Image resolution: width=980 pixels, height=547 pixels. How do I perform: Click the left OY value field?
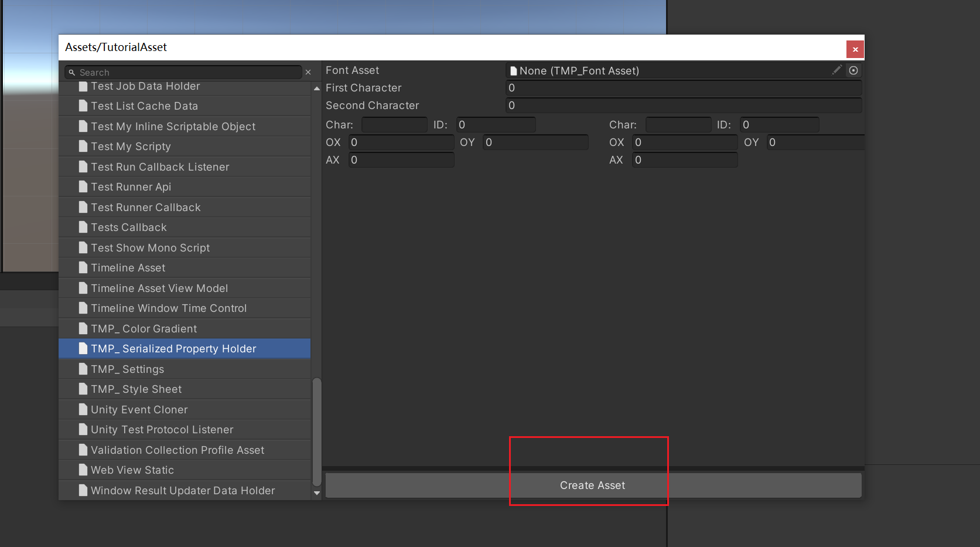tap(535, 142)
